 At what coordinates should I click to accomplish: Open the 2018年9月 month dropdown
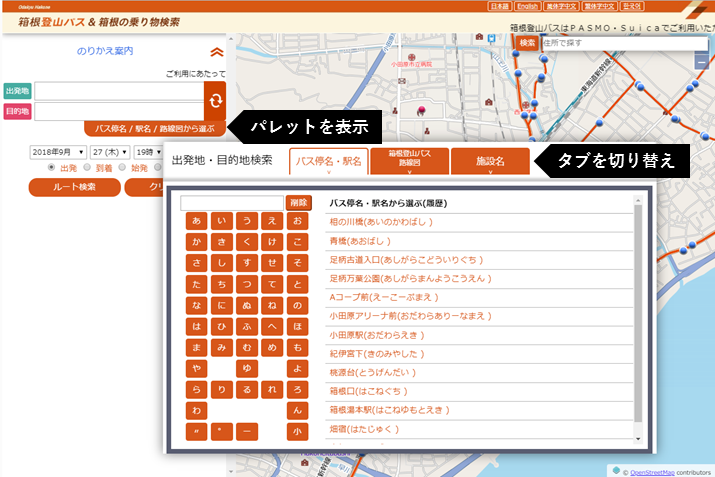[57, 152]
